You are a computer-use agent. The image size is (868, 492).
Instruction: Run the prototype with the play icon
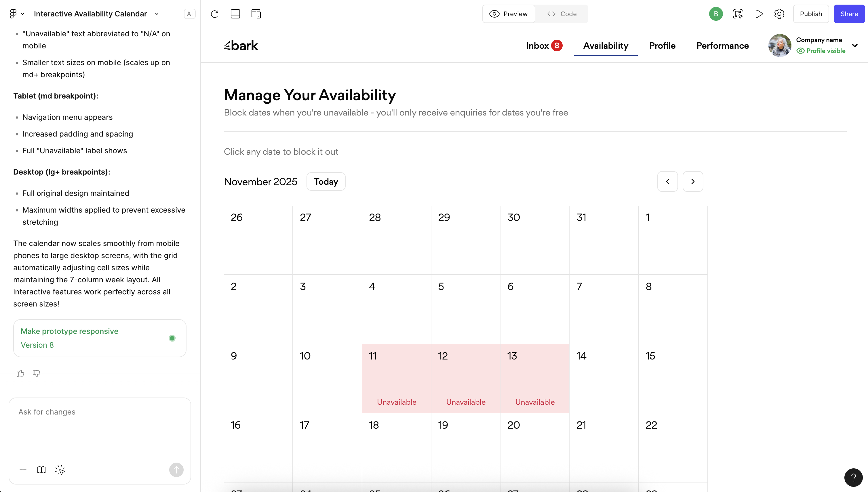pyautogui.click(x=759, y=14)
